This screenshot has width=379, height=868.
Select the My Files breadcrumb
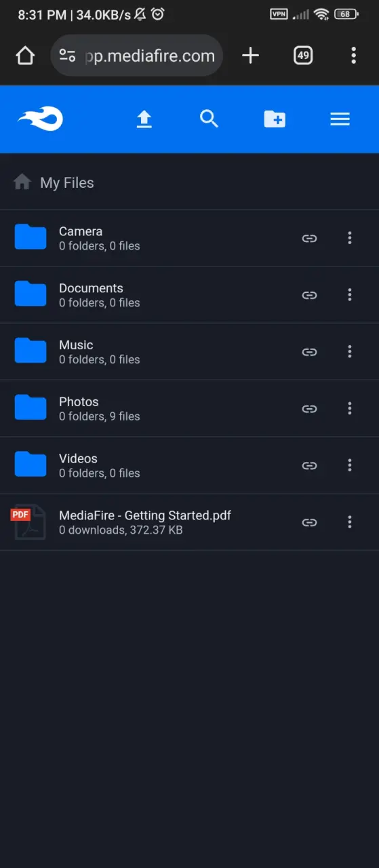point(67,182)
